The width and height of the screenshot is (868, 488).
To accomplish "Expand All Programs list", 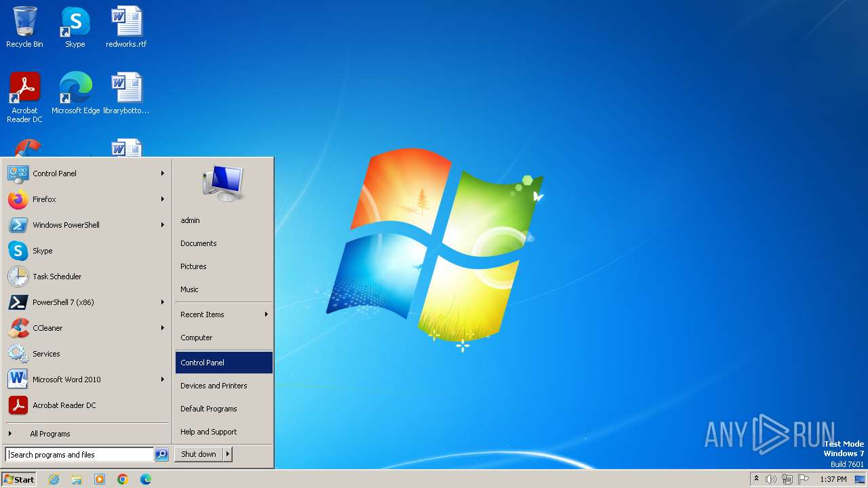I will click(87, 434).
